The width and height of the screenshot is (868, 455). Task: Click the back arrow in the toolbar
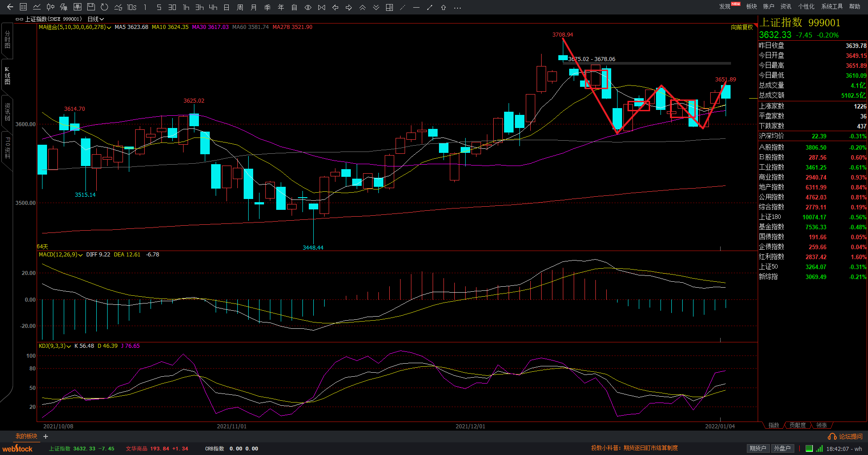pos(10,7)
